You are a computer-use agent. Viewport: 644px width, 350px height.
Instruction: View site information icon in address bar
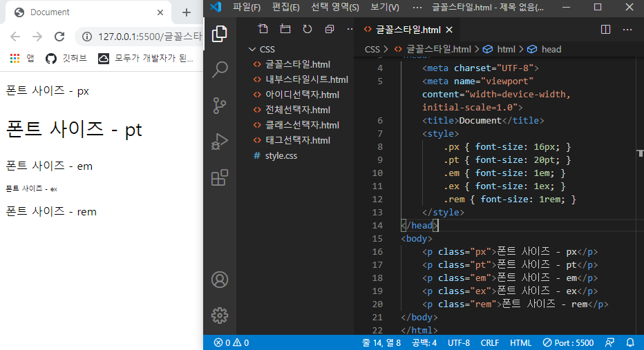click(x=86, y=37)
